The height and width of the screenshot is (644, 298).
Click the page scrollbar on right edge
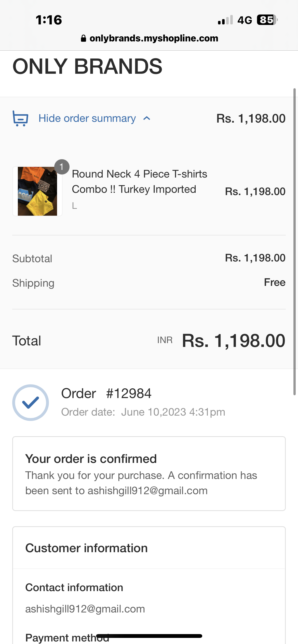pos(294,242)
